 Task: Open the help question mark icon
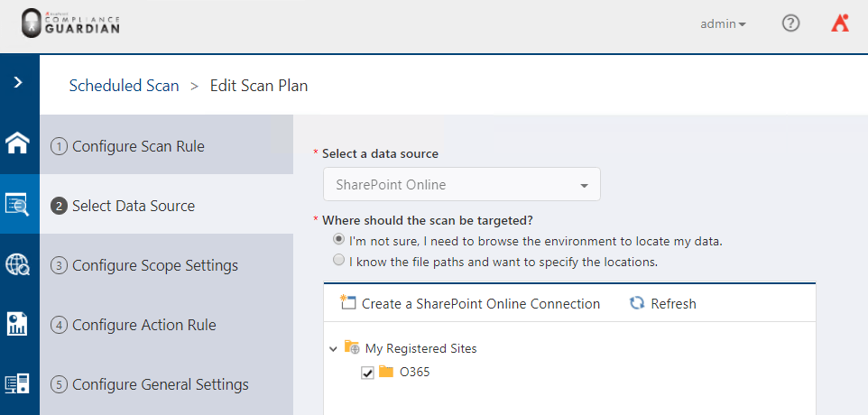(790, 23)
